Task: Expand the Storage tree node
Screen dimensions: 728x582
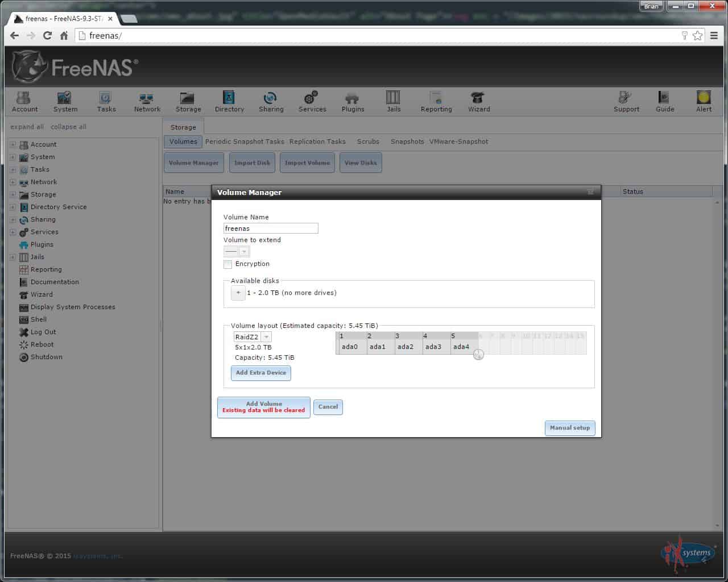Action: [13, 194]
